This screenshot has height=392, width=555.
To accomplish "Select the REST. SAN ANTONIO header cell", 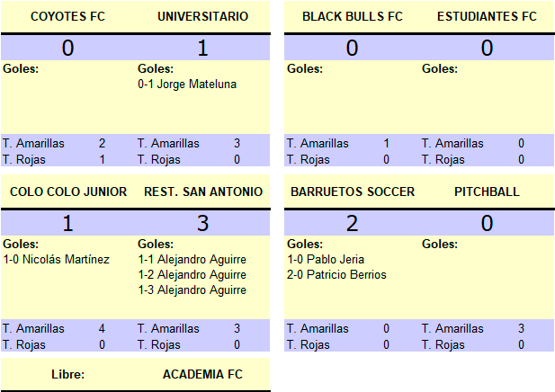I will (x=203, y=192).
